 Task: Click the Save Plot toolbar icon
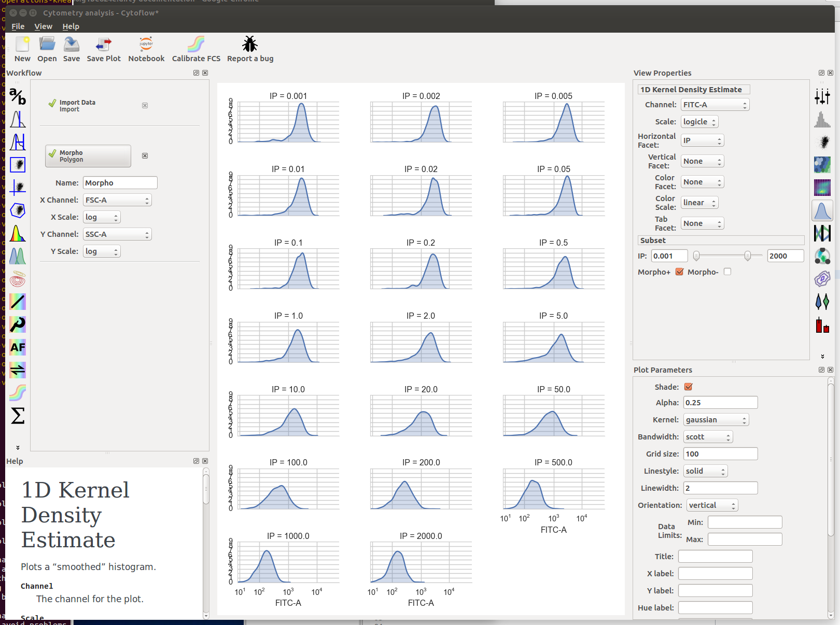tap(104, 45)
